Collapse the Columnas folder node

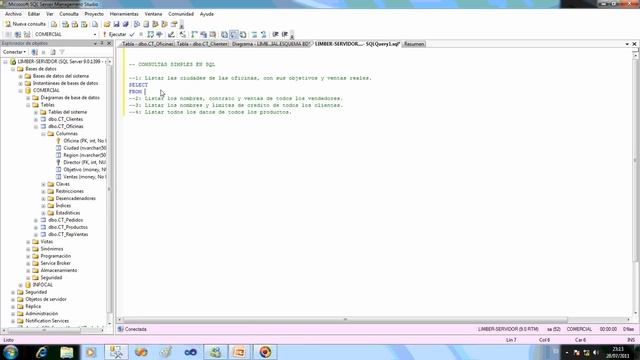pyautogui.click(x=43, y=133)
